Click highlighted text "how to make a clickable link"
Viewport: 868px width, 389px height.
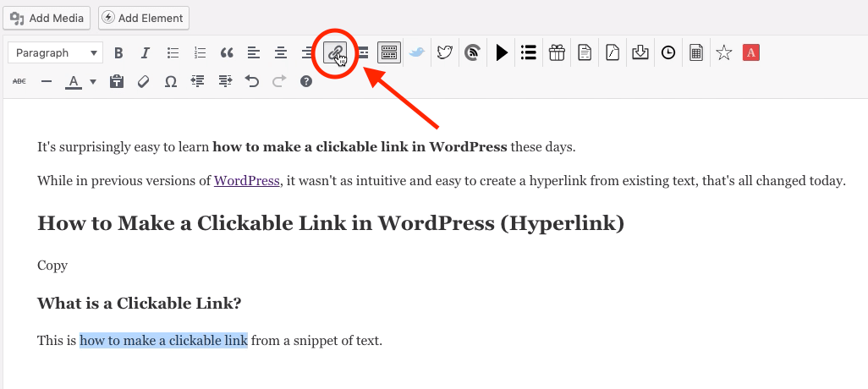pos(163,340)
